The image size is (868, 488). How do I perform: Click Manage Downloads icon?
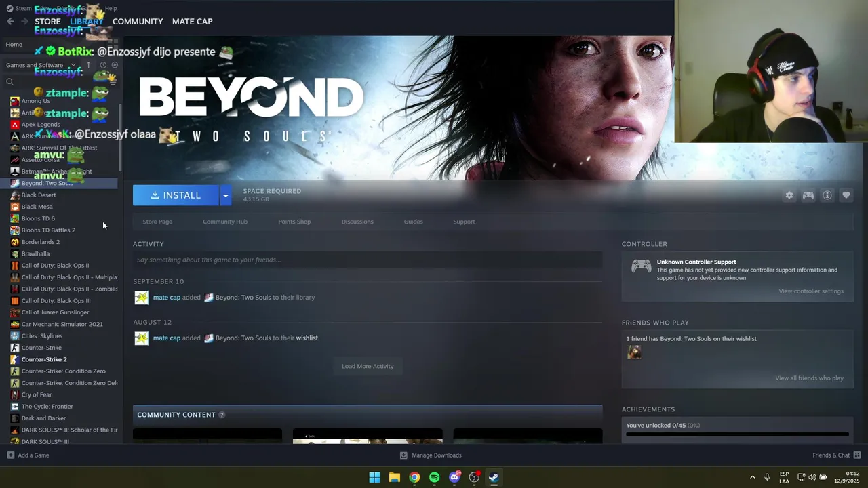pos(403,455)
